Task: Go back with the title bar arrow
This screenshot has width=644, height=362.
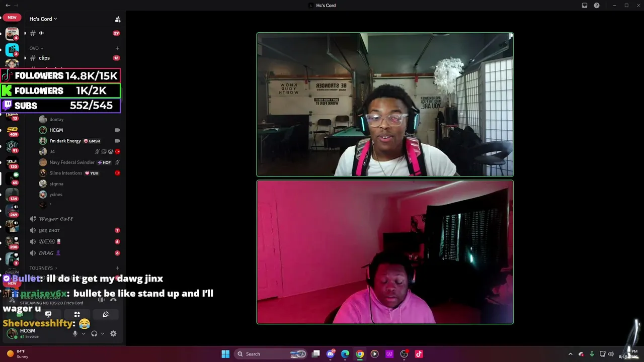Action: pyautogui.click(x=8, y=6)
